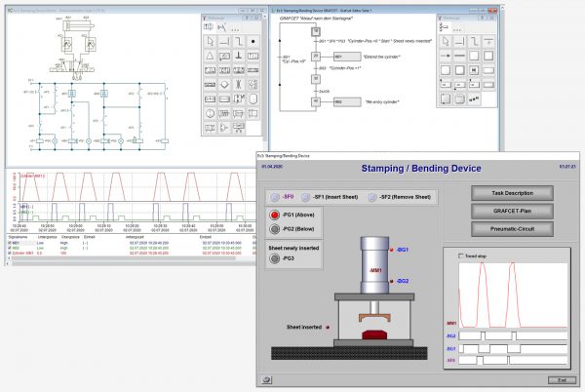The image size is (585, 392).
Task: Pick the T-shaped exhaust symbol in pneumatic palette
Action: tap(239, 56)
